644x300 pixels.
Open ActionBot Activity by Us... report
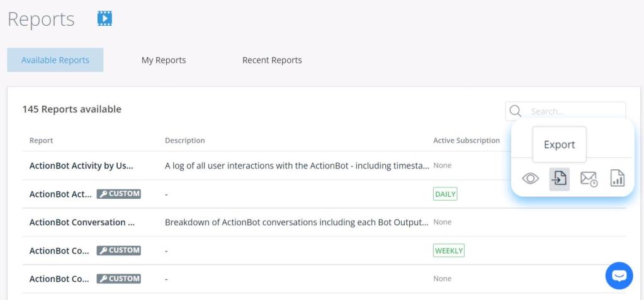click(x=81, y=165)
